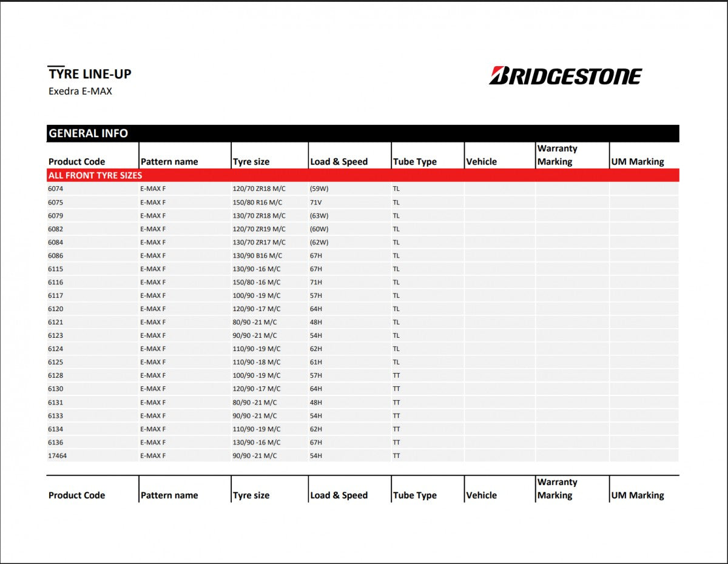Select the TYRE LINE-UP heading
This screenshot has width=728, height=564.
(90, 74)
